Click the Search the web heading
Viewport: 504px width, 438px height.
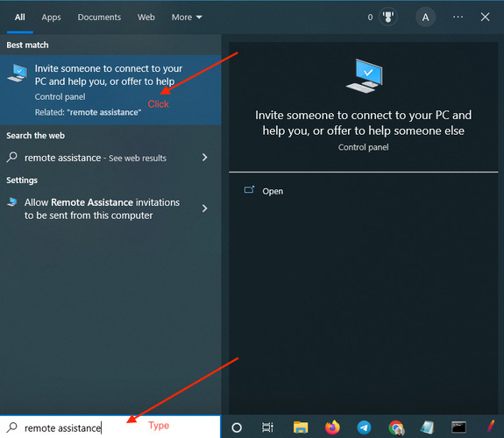pyautogui.click(x=35, y=136)
